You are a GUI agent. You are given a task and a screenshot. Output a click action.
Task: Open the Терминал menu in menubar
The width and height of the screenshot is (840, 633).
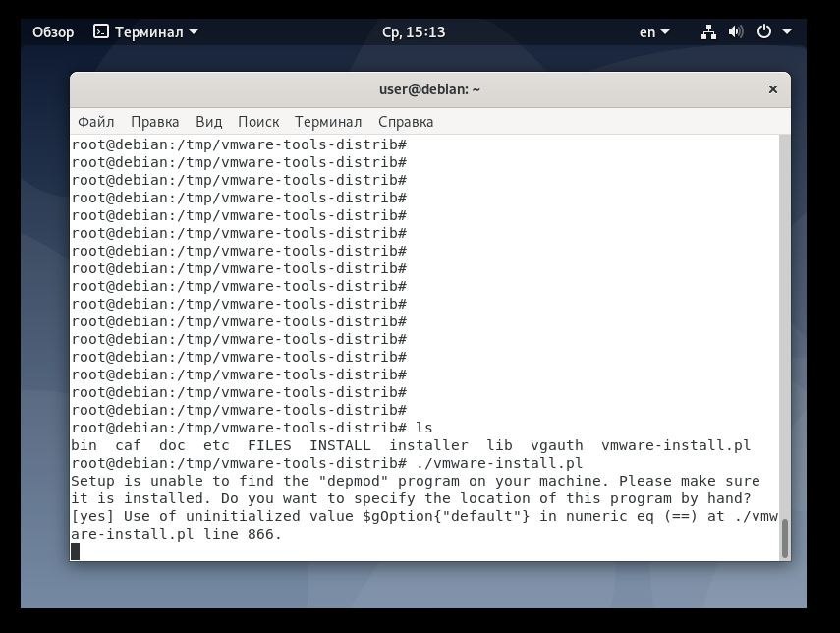tap(328, 122)
